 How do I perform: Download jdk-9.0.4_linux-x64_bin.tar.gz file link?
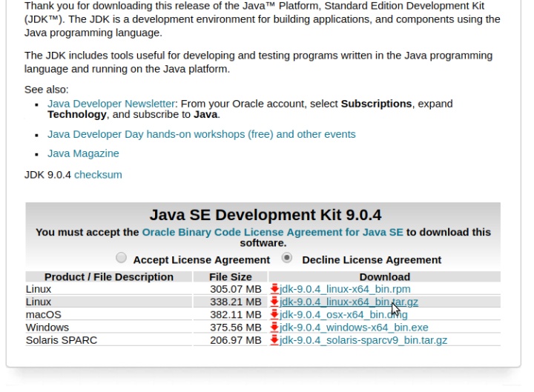point(349,302)
